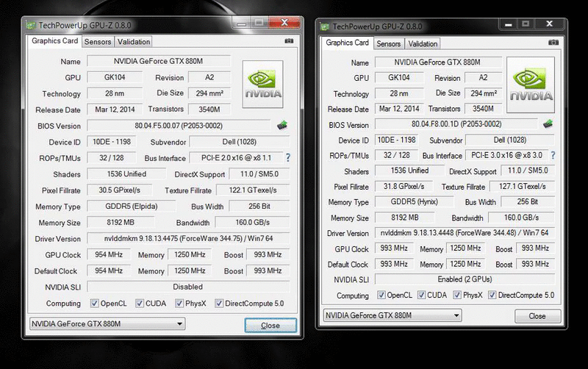Toggle OpenCL checkbox in right window
588x369 pixels.
pos(381,295)
